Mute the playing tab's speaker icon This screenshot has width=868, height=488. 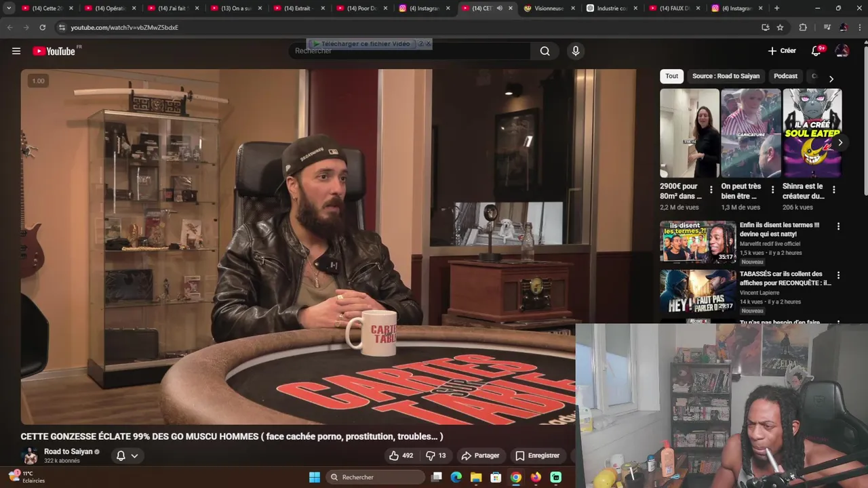(x=499, y=8)
